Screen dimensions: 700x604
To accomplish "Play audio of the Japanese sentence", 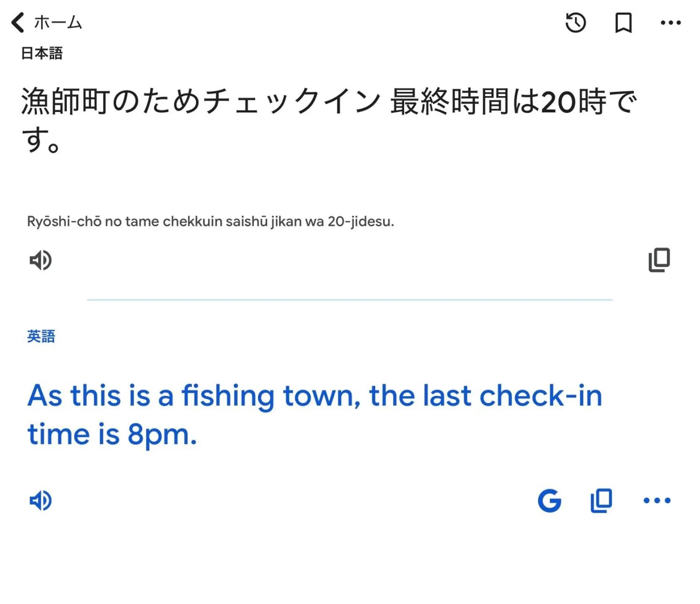I will coord(40,260).
